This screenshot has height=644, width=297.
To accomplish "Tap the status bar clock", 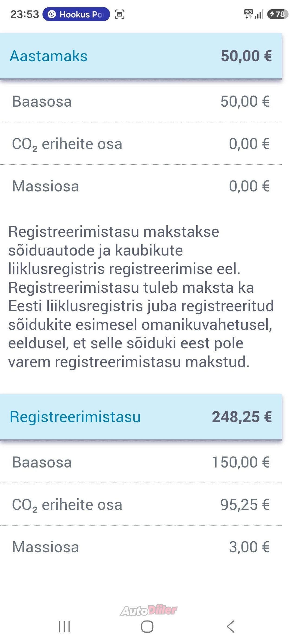I will 25,14.
